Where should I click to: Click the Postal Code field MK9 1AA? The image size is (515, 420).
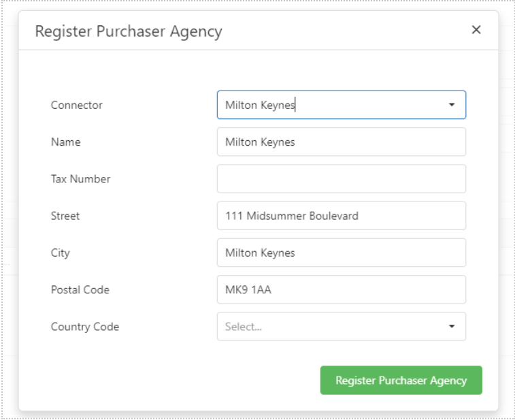[x=341, y=289]
